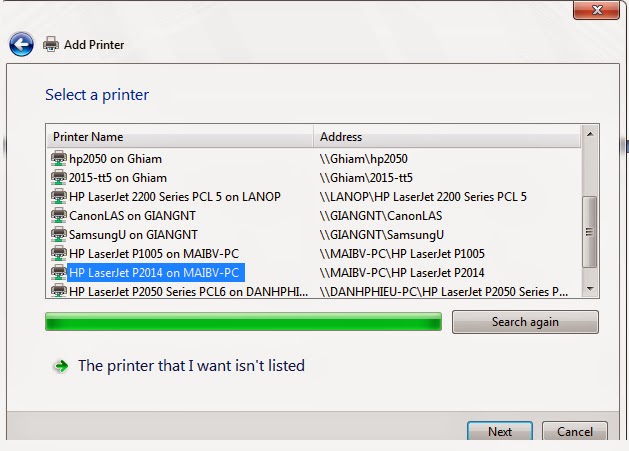Click printer icon of HP LaserJet P1005

(59, 253)
